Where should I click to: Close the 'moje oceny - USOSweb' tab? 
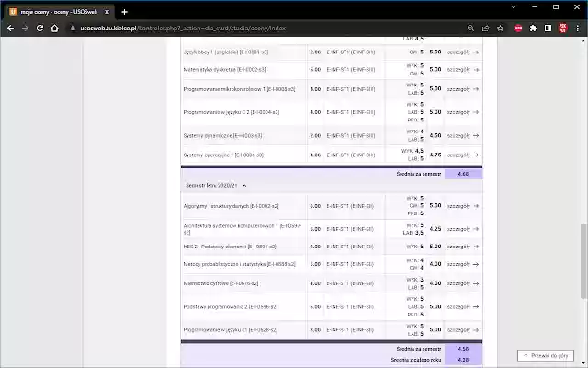[x=107, y=12]
